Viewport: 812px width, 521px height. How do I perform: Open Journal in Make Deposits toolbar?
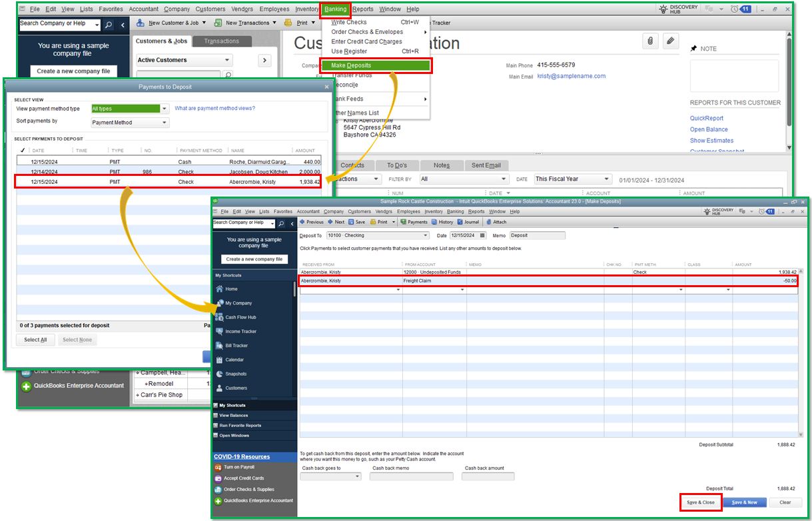[468, 222]
